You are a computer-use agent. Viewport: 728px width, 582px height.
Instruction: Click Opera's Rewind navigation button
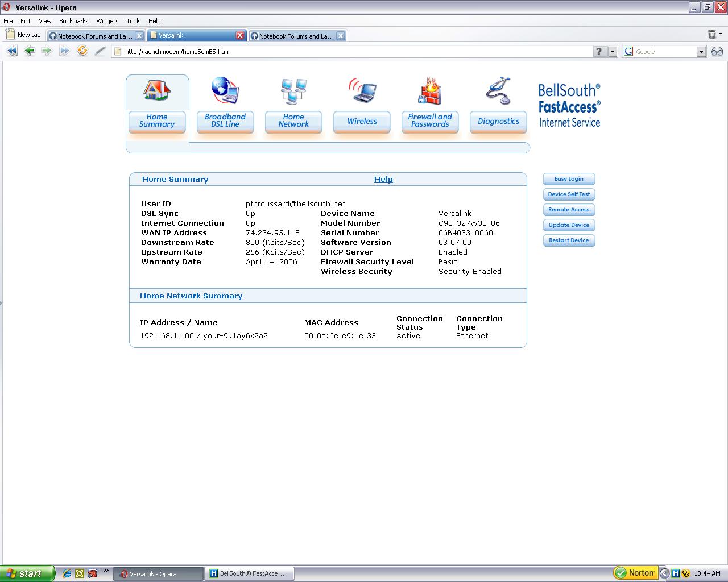(12, 51)
